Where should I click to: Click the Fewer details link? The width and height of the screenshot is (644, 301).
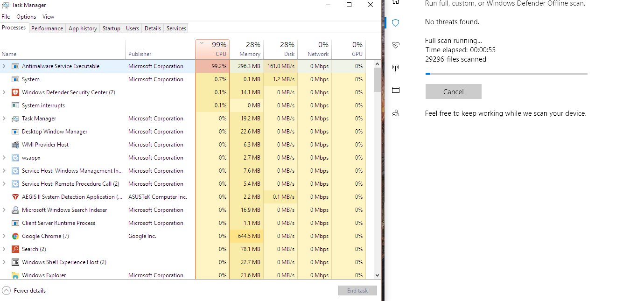(x=30, y=291)
